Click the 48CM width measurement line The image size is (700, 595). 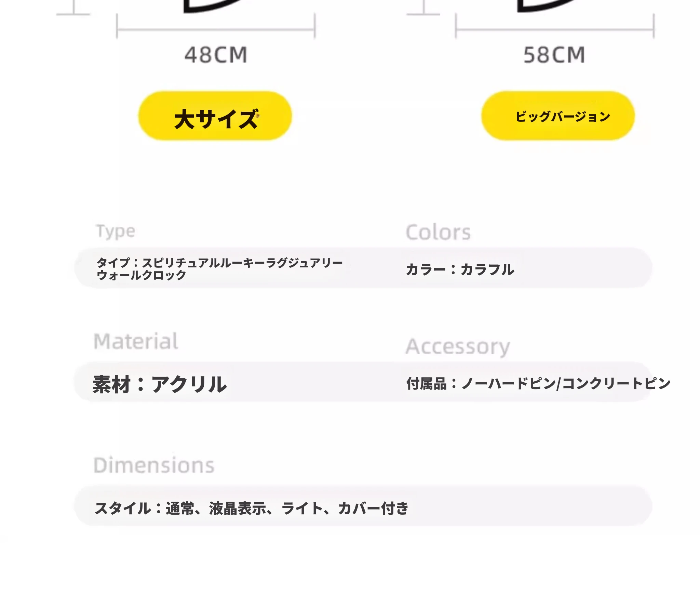[x=216, y=29]
